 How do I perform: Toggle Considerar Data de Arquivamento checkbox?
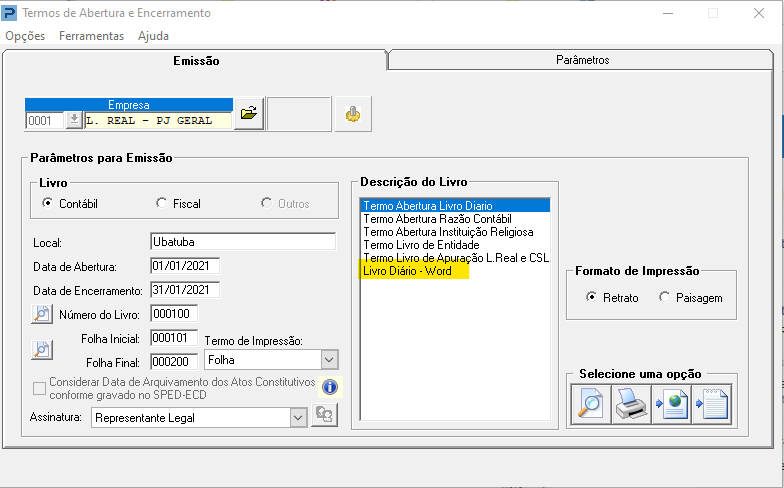coord(39,388)
